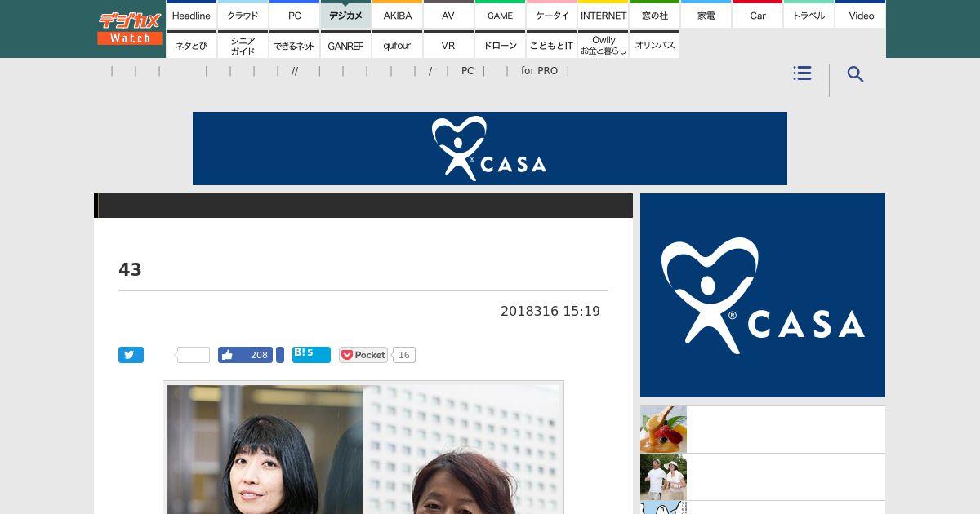980x514 pixels.
Task: Open the GANREF tab
Action: click(x=345, y=45)
